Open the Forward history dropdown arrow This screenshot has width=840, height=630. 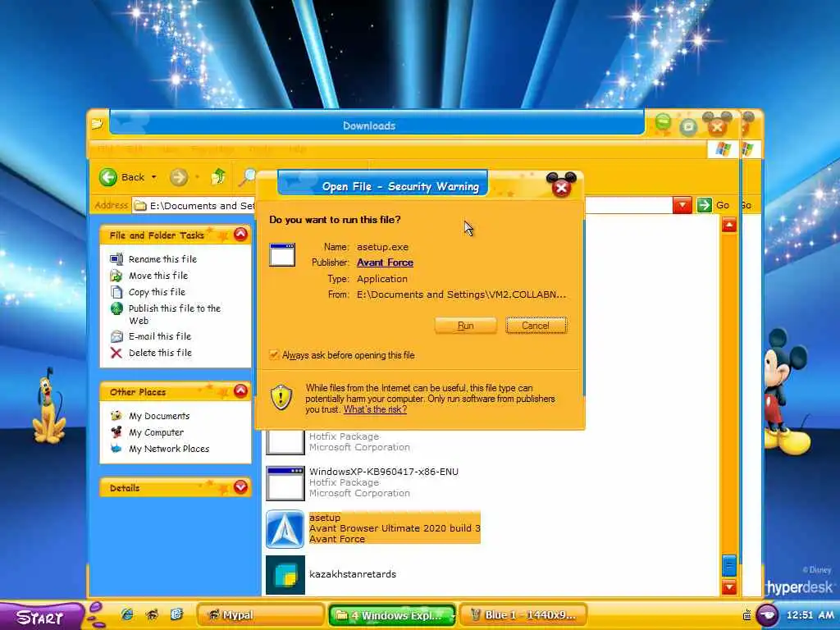[x=197, y=177]
